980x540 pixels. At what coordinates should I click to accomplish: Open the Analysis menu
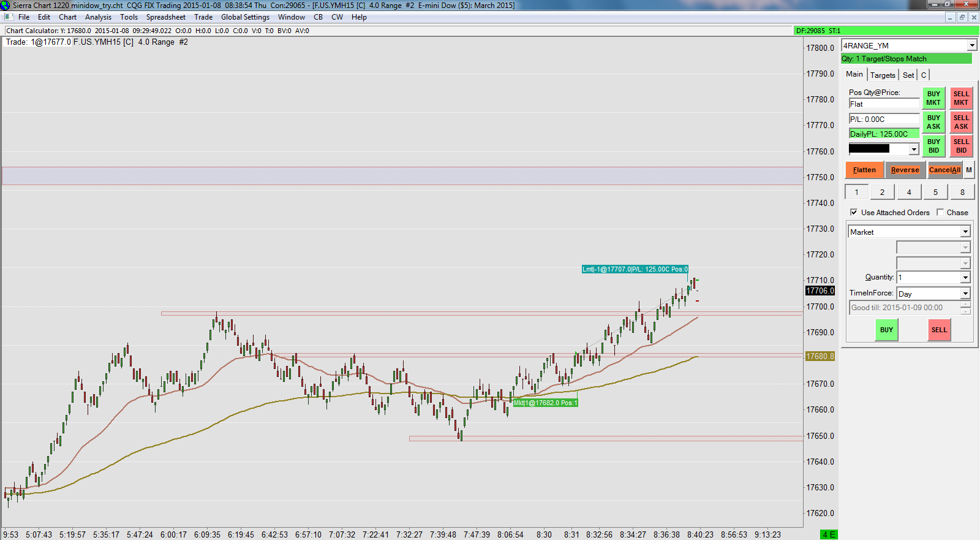[x=98, y=17]
